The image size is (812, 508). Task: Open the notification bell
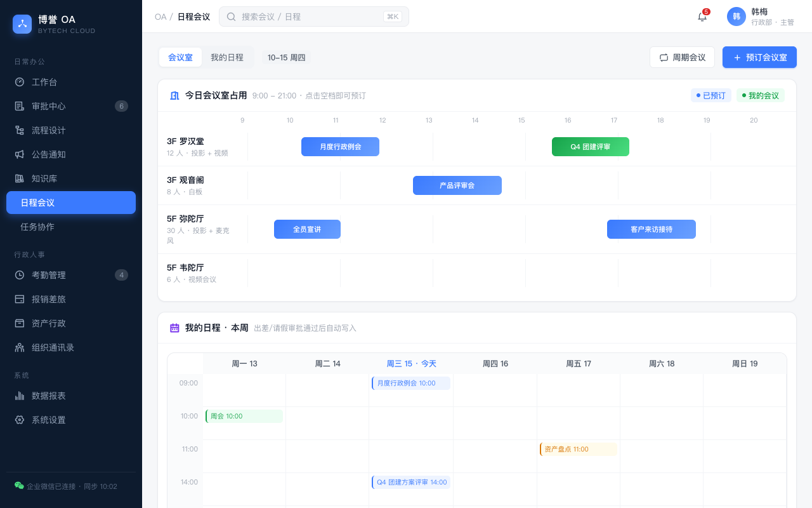point(702,17)
